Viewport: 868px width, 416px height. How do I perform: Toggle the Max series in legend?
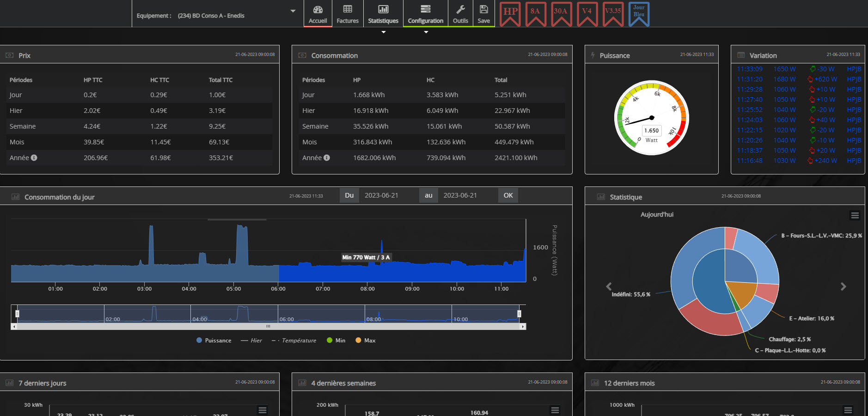pos(365,340)
